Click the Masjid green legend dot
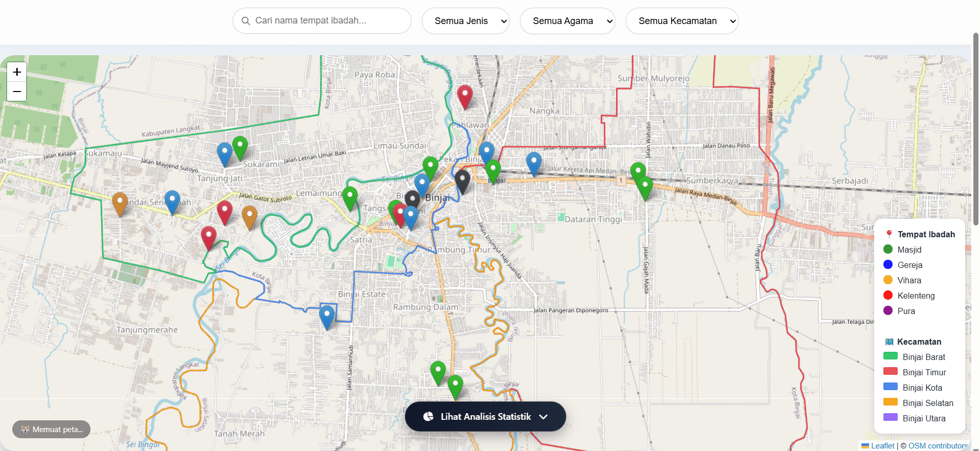Viewport: 980px width, 451px height. [888, 250]
